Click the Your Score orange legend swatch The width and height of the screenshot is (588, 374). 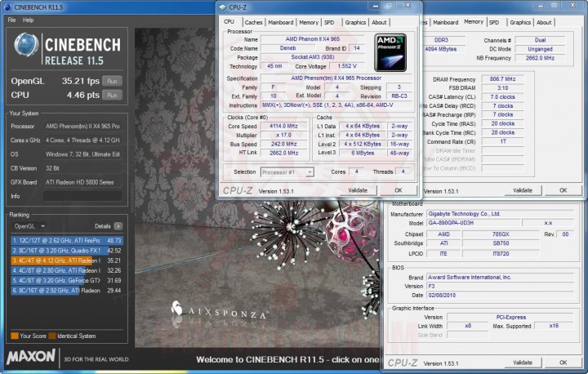pos(15,336)
